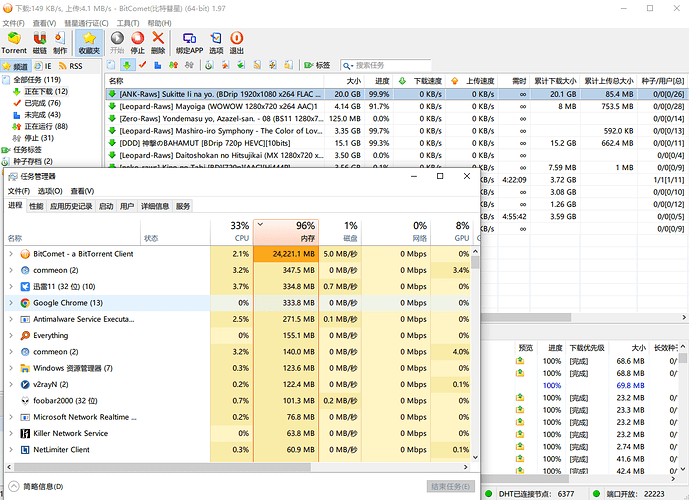Switch to 性能 tab in Task Manager
This screenshot has height=500, width=689.
(36, 206)
